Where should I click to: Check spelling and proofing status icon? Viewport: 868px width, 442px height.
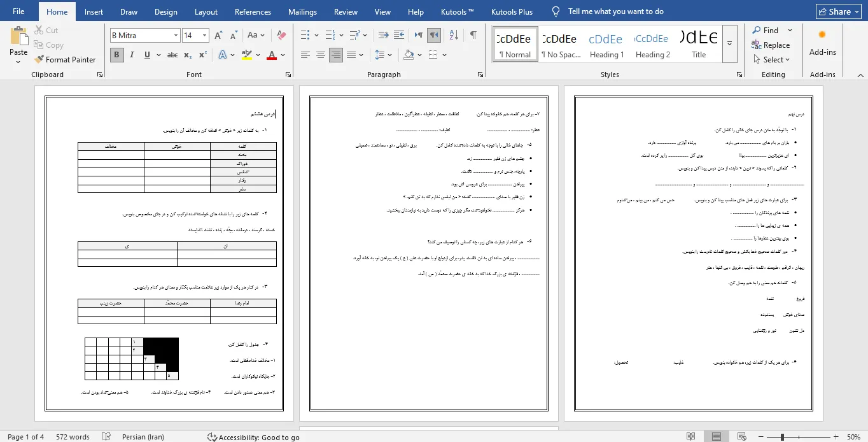107,437
